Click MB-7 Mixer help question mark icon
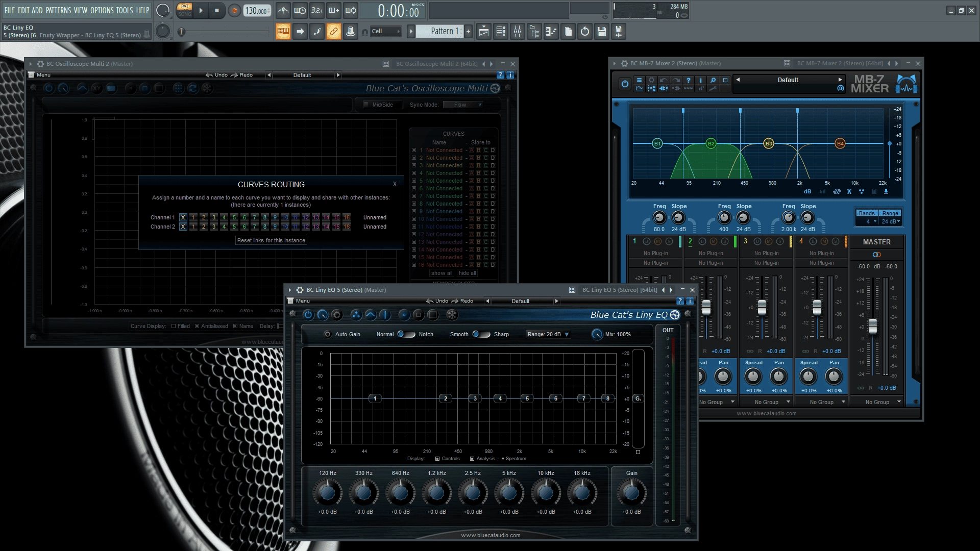This screenshot has height=551, width=980. (x=689, y=80)
